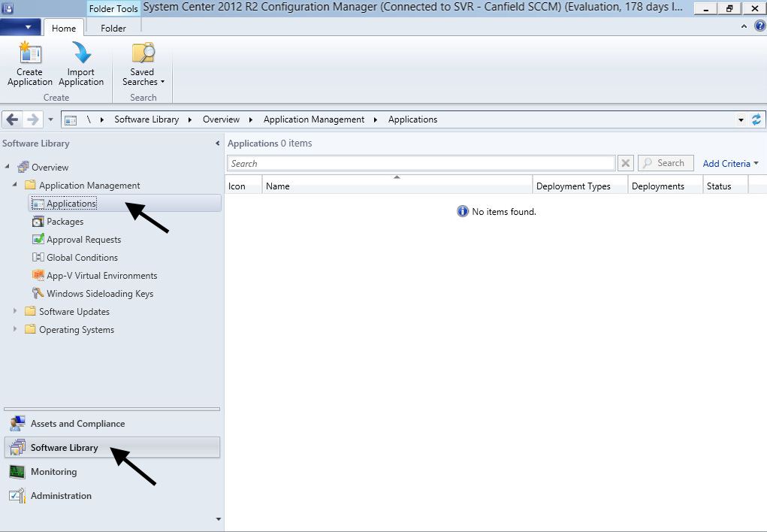
Task: Sort by the Status column header
Action: tap(726, 186)
